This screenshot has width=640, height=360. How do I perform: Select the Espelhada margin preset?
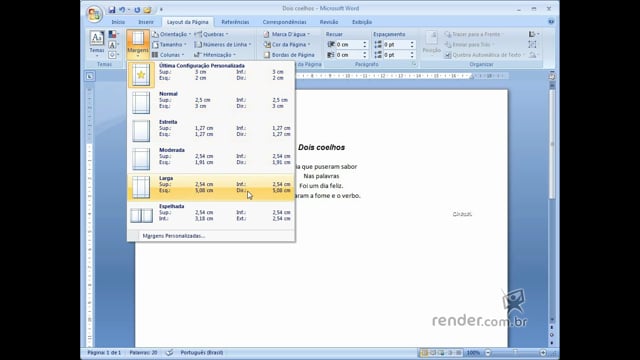point(211,215)
